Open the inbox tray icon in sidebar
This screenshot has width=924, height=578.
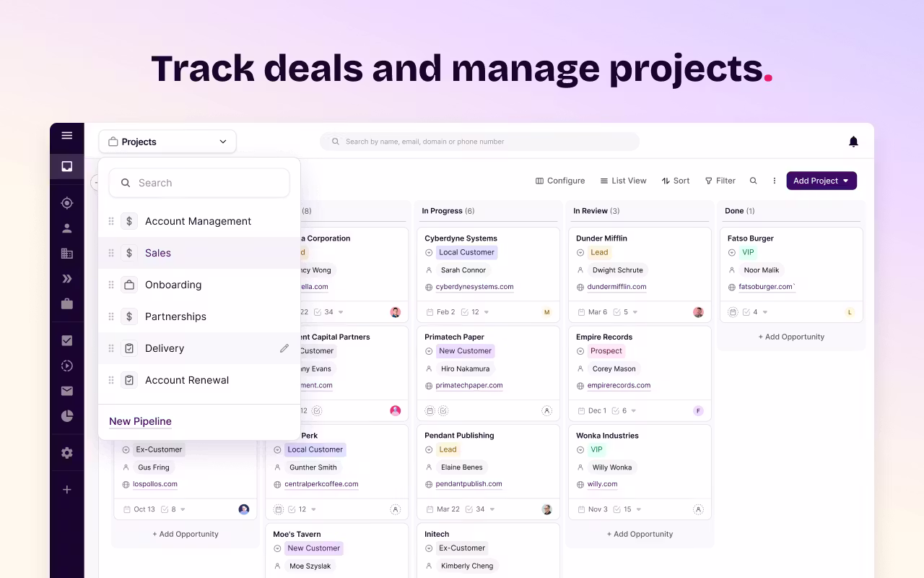click(x=67, y=166)
